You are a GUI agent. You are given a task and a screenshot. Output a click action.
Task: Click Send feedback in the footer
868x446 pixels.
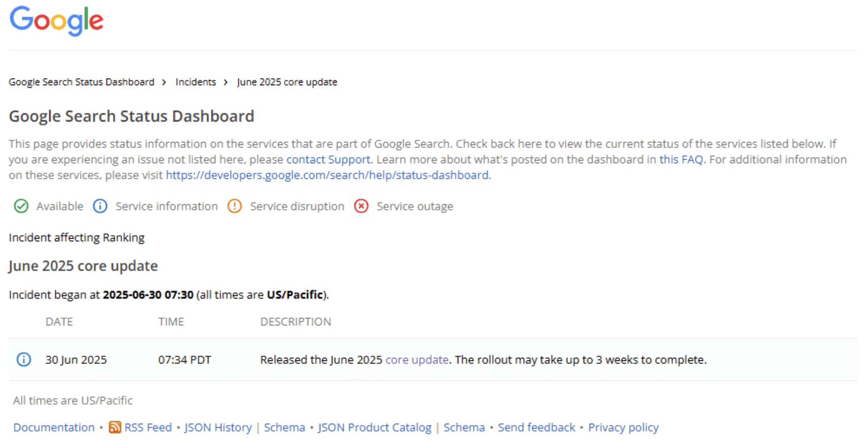point(536,428)
